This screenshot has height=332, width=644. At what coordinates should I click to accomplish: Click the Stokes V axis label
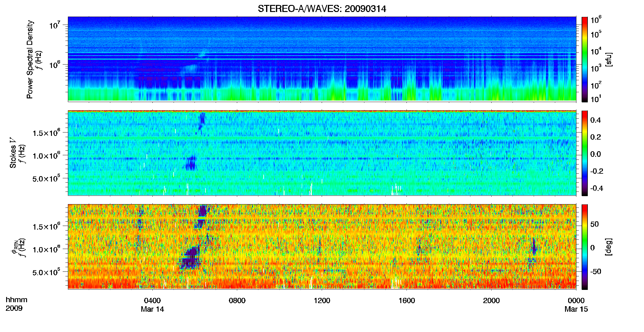(x=13, y=153)
